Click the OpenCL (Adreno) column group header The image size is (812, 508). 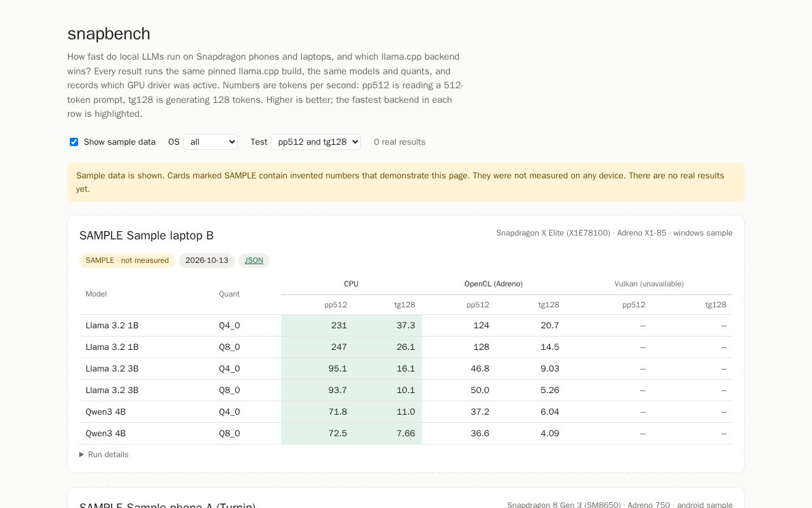[x=494, y=284]
